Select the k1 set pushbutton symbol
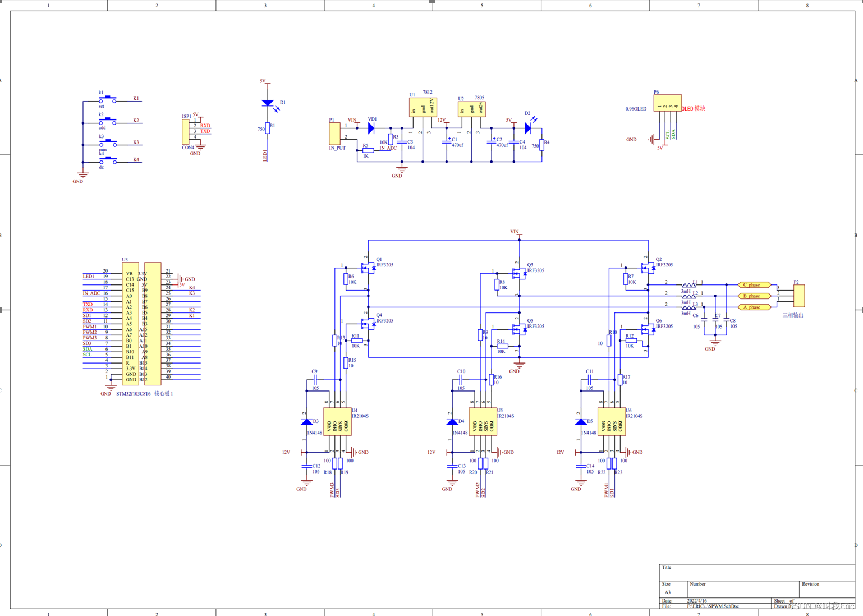The image size is (863, 616). 108,99
